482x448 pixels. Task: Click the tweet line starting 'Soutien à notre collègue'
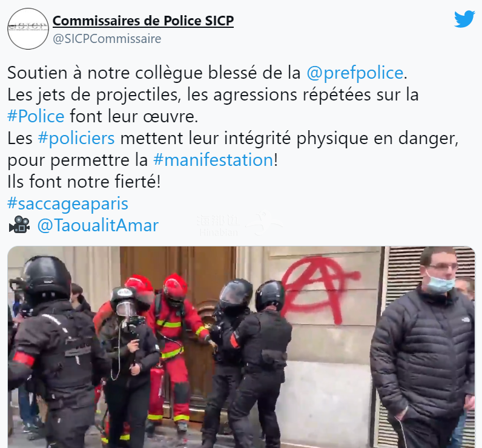(x=207, y=73)
